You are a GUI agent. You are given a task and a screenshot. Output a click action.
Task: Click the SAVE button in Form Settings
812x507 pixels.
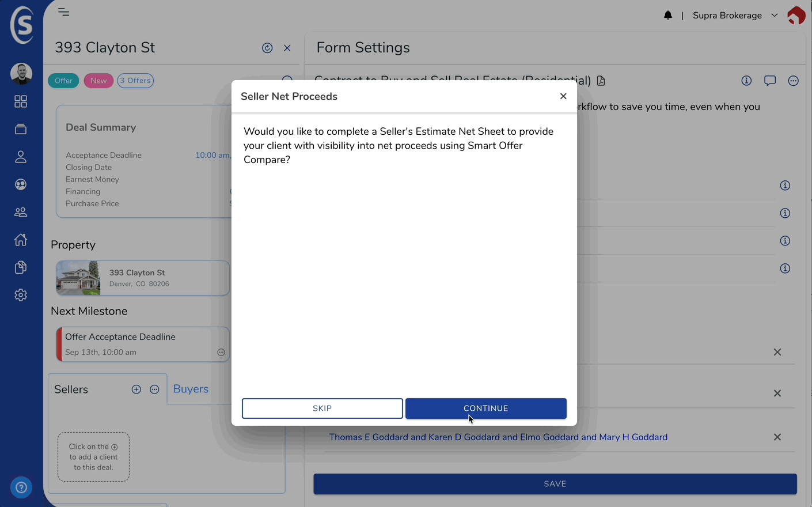tap(555, 484)
